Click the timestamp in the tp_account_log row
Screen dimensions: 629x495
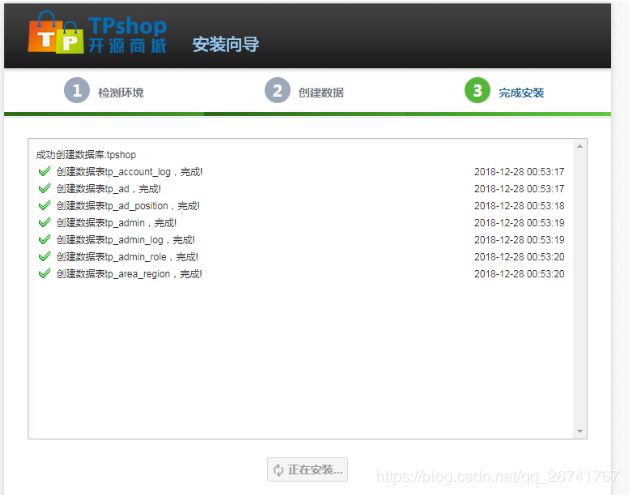coord(519,172)
